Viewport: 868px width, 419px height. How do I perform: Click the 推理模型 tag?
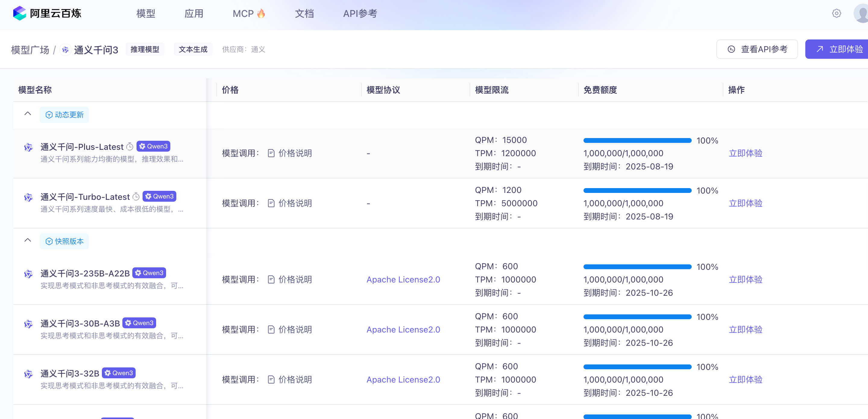pos(145,49)
